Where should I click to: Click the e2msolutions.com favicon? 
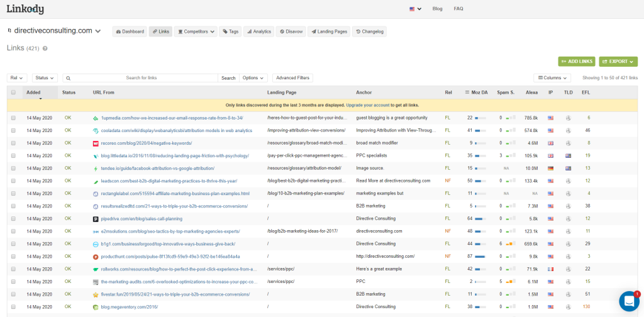[x=96, y=231]
